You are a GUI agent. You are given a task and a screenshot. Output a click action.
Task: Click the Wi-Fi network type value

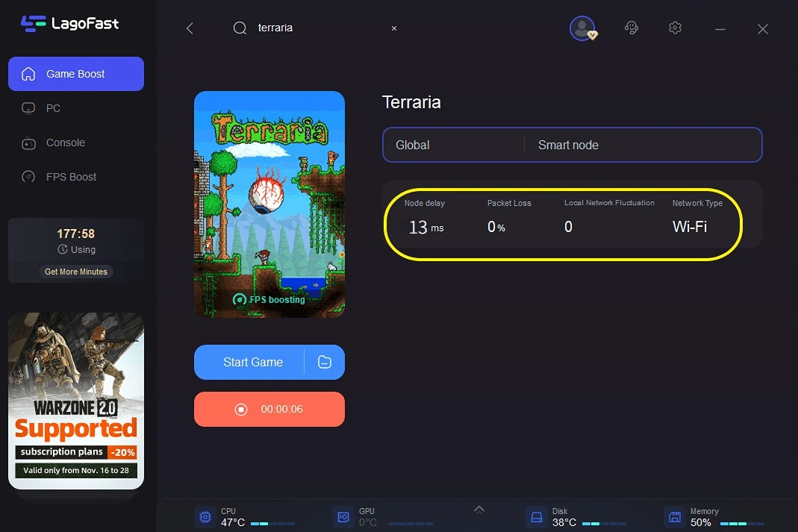coord(690,227)
